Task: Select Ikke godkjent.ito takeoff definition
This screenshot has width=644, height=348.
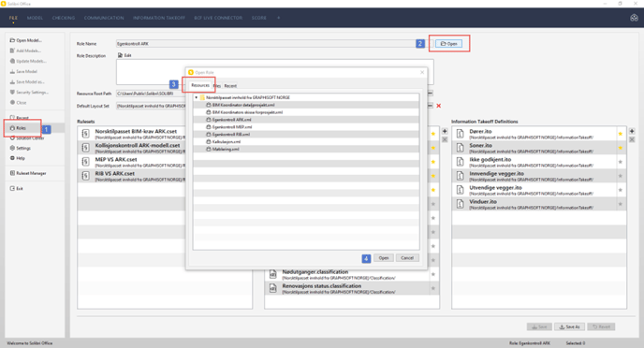Action: coord(534,162)
